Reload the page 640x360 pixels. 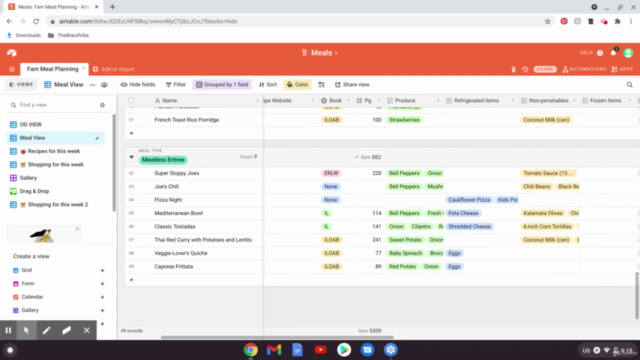(36, 21)
